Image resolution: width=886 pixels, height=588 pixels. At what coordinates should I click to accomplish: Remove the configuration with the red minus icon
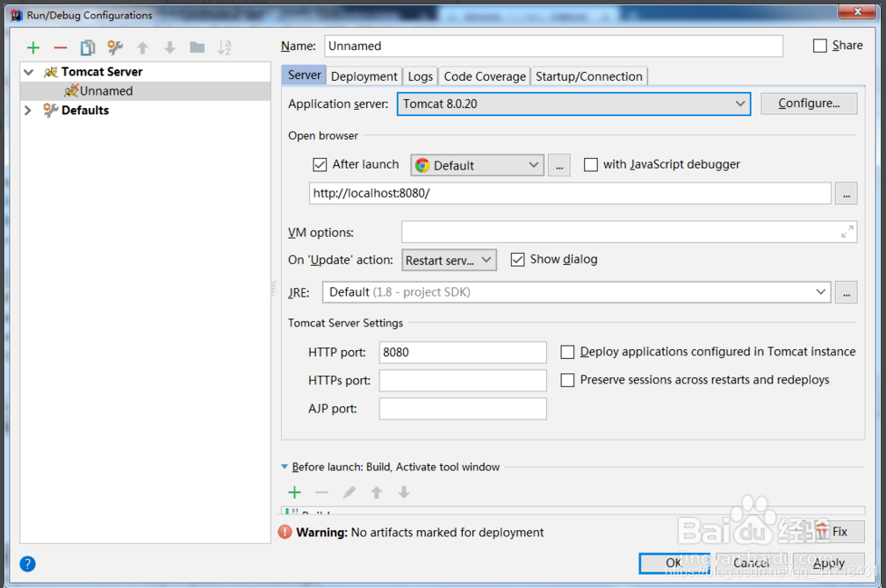click(61, 48)
